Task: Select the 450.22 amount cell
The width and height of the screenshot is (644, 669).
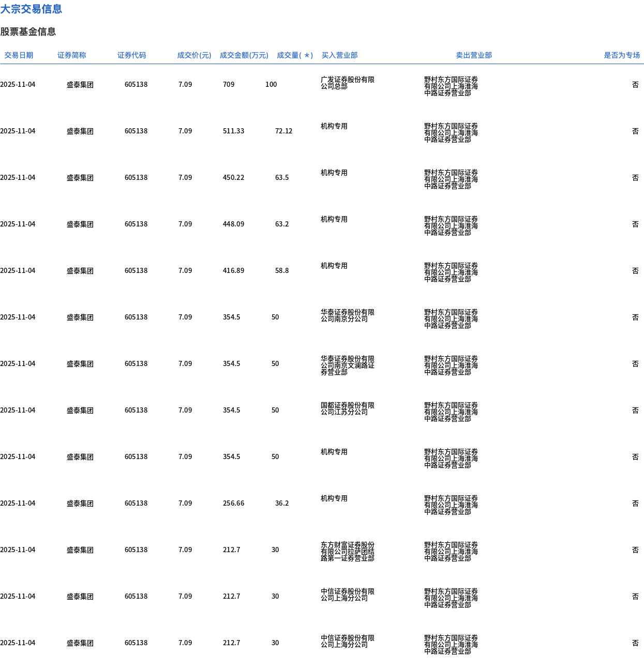Action: (233, 178)
